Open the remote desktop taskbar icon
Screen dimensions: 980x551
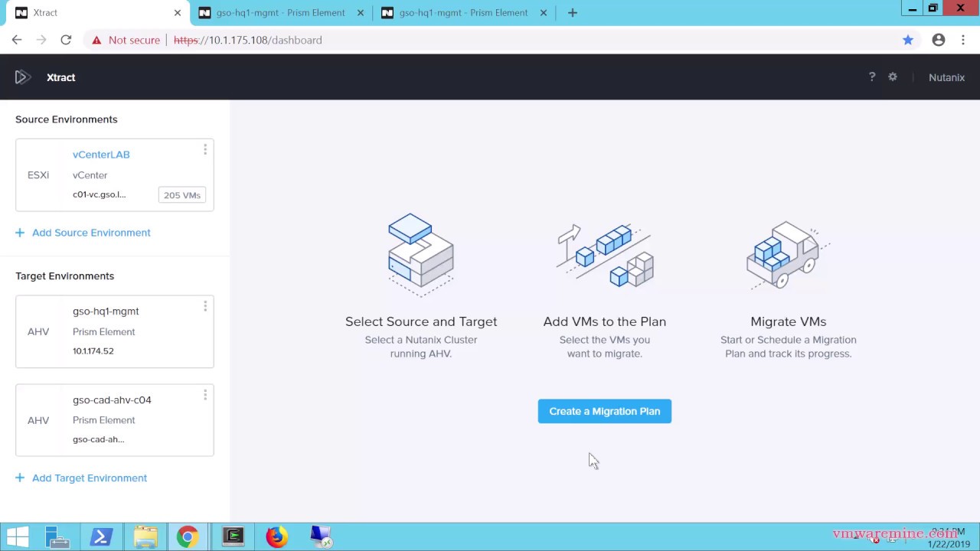click(321, 536)
